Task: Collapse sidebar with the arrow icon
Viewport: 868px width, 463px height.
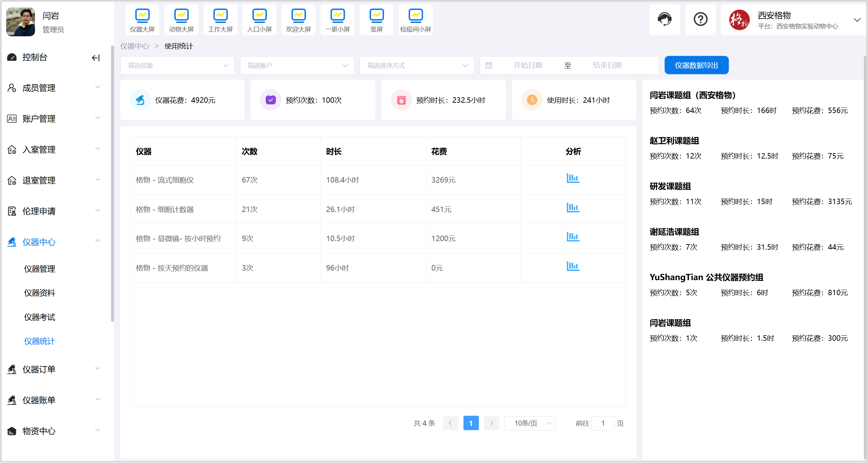Action: click(96, 58)
